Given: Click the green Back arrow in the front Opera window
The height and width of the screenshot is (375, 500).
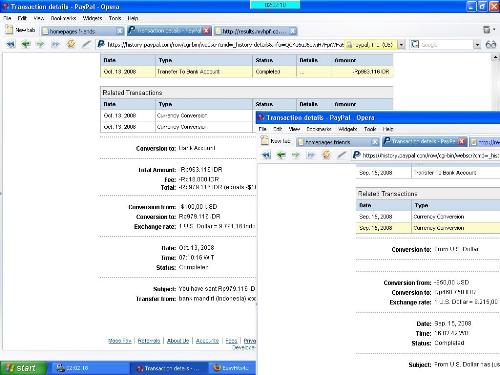Looking at the screenshot, I should 281,155.
